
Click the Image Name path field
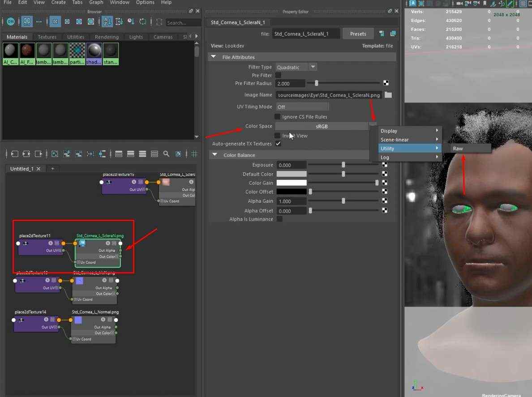(329, 95)
